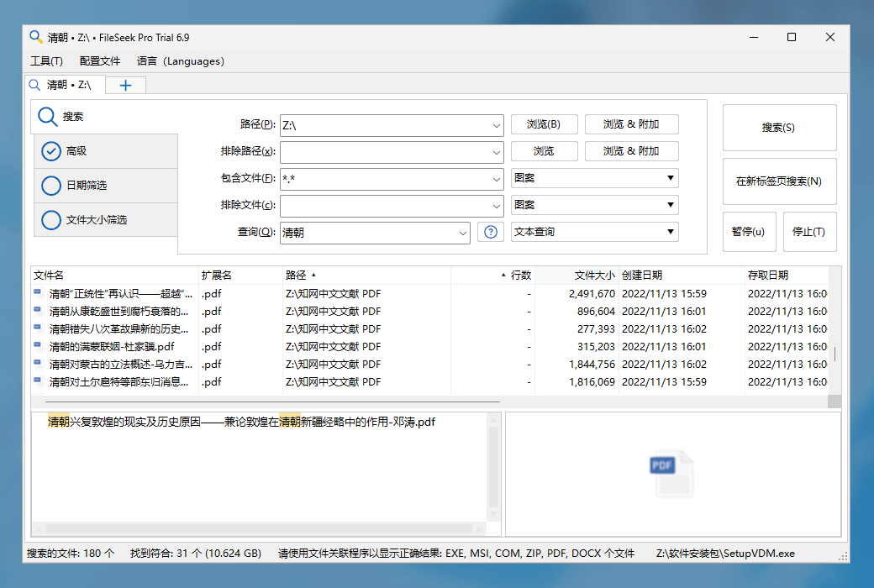Sort results by 创建日期 column header
Viewport: 874px width, 588px height.
click(682, 276)
